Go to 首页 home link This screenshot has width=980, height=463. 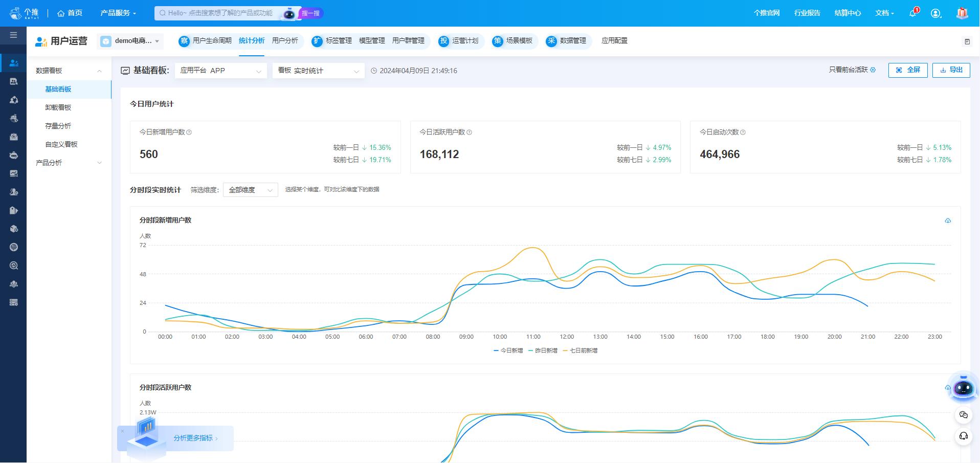70,13
